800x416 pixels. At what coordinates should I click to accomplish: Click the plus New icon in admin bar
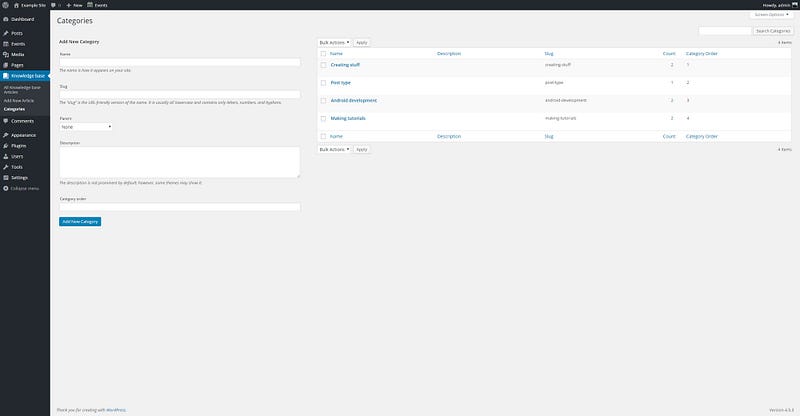[x=68, y=5]
